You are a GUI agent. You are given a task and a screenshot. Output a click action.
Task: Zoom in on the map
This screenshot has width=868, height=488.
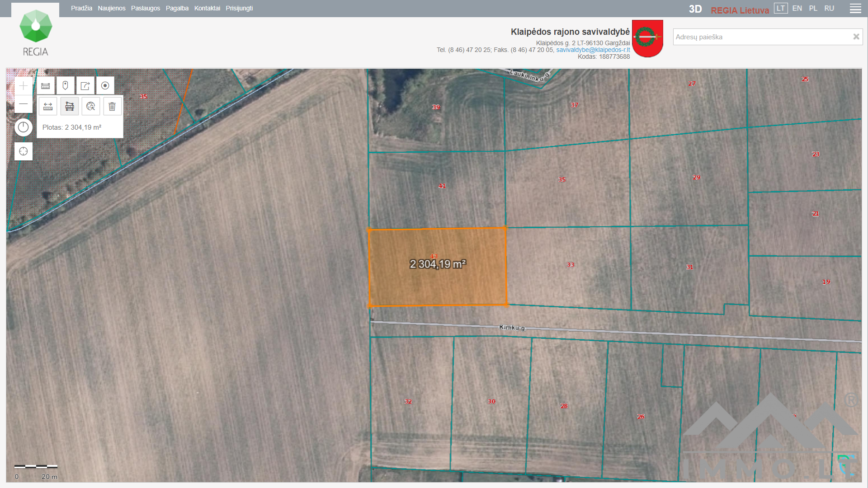[x=24, y=86]
